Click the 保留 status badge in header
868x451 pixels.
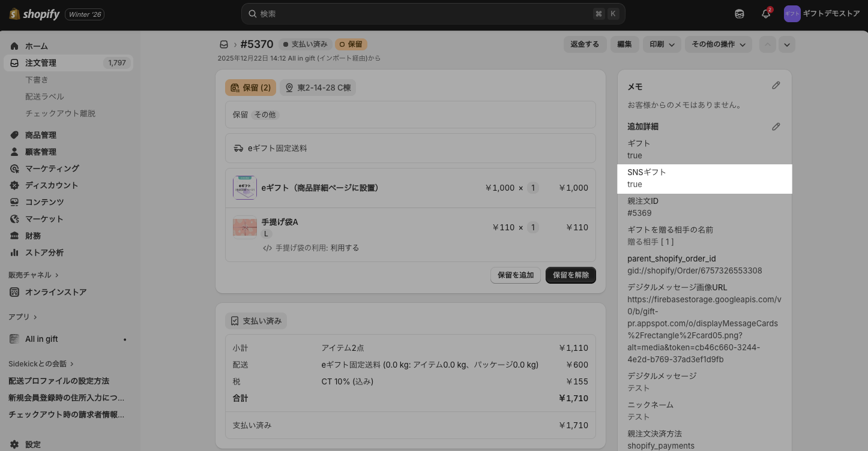pyautogui.click(x=351, y=44)
